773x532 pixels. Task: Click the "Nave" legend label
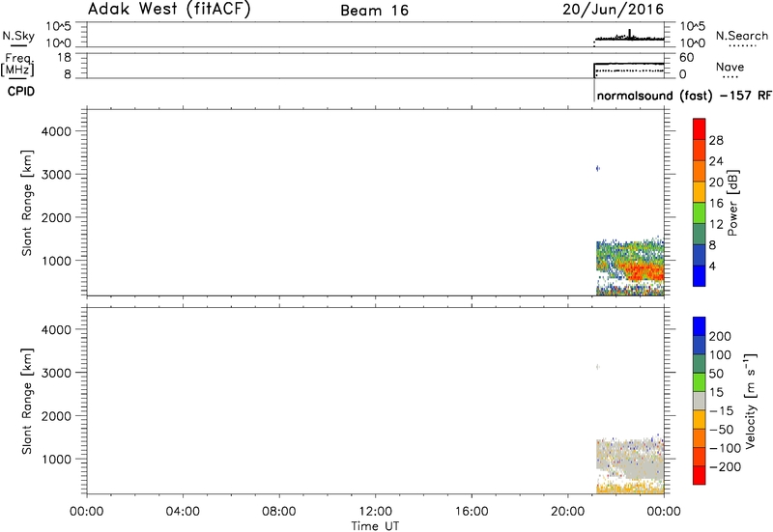(730, 67)
